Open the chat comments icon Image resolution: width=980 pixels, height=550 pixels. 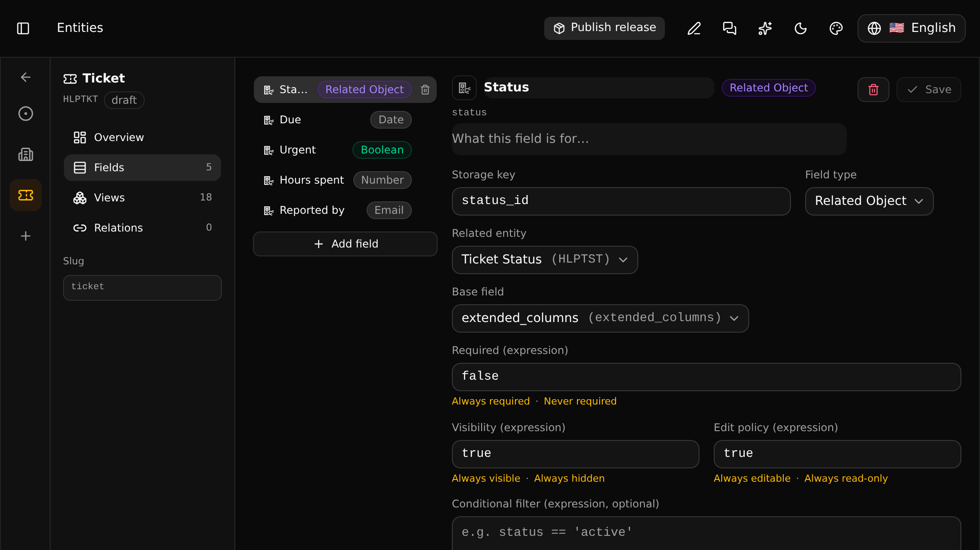tap(730, 28)
